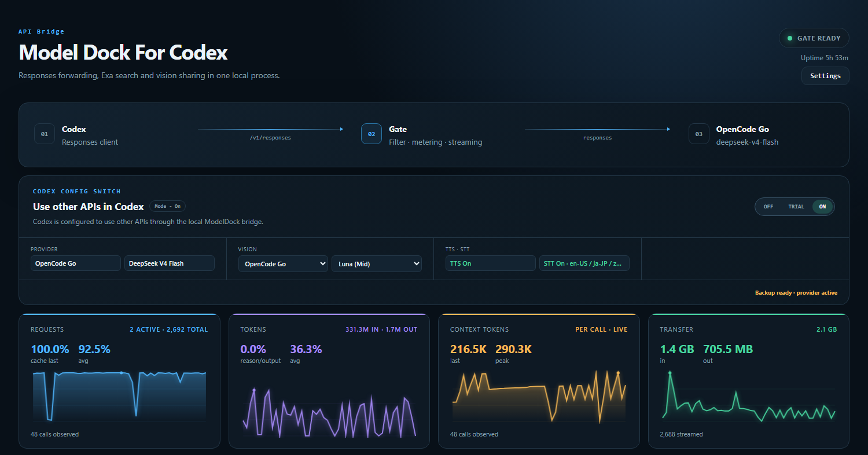
Task: Click the Context Tokens orange chart
Action: click(x=539, y=396)
